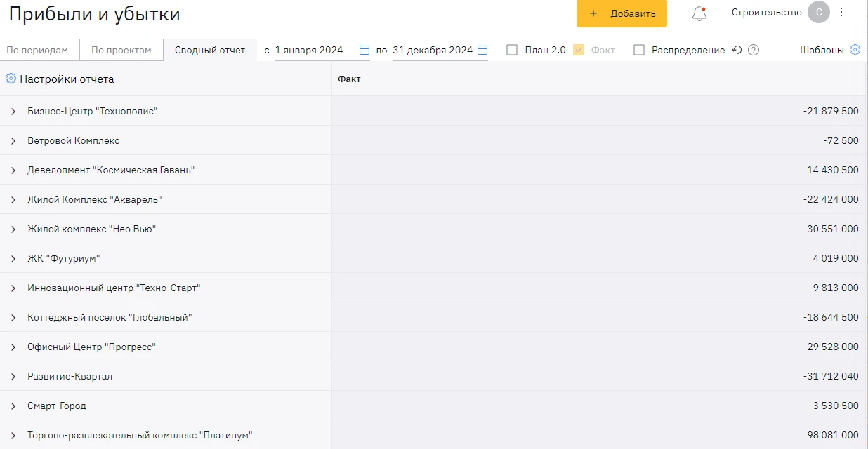Click the value -31 712 040

(831, 377)
